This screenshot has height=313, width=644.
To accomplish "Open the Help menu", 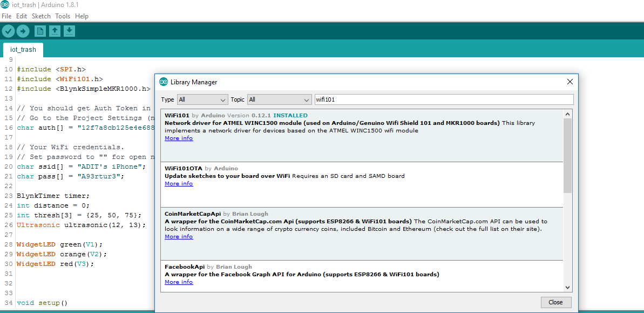I will click(82, 16).
